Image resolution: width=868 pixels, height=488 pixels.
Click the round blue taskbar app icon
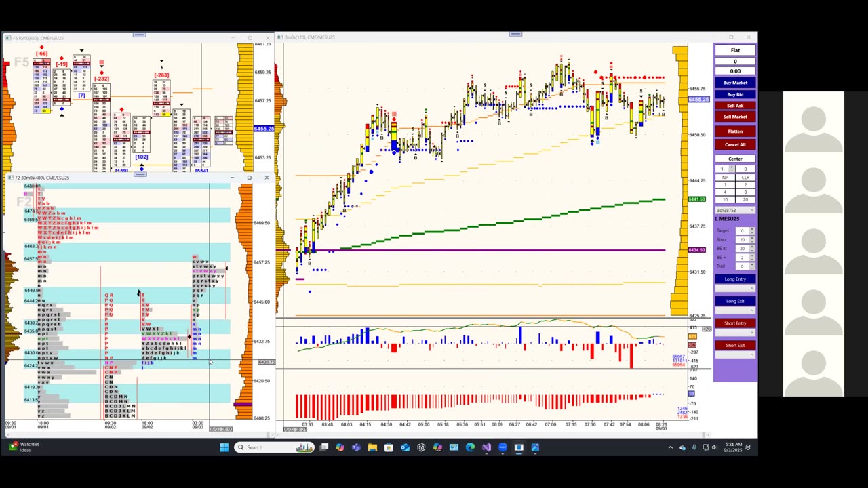click(502, 447)
